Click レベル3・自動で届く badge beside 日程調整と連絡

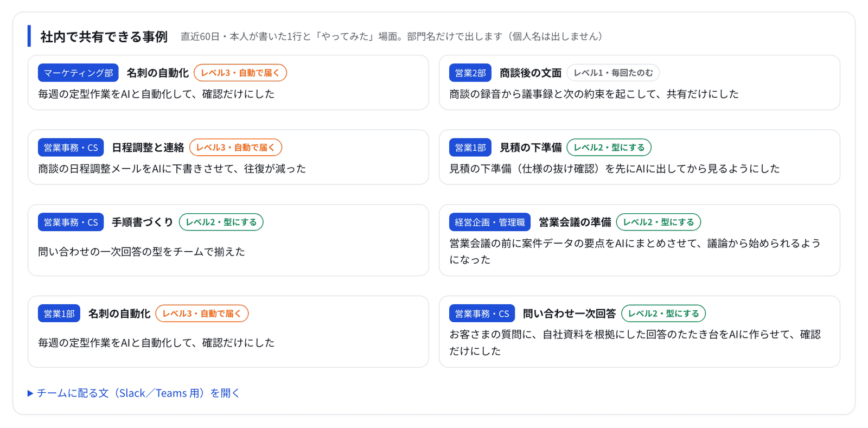236,148
